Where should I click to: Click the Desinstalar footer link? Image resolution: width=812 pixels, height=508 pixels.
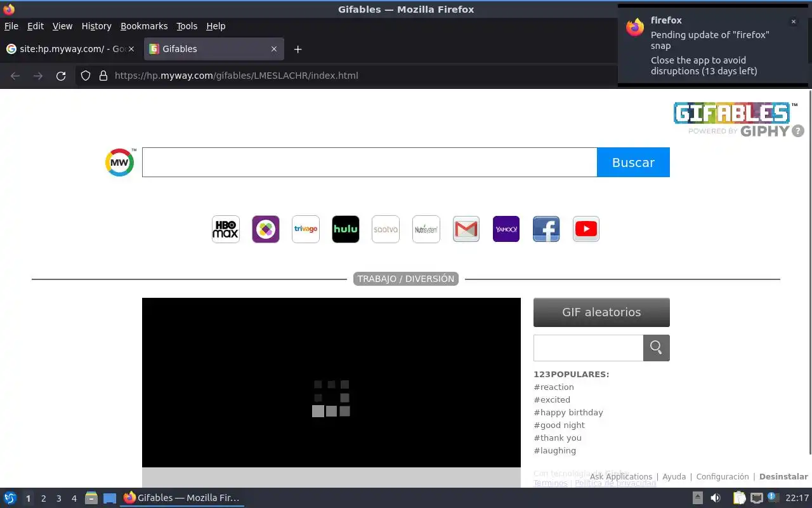[783, 477]
